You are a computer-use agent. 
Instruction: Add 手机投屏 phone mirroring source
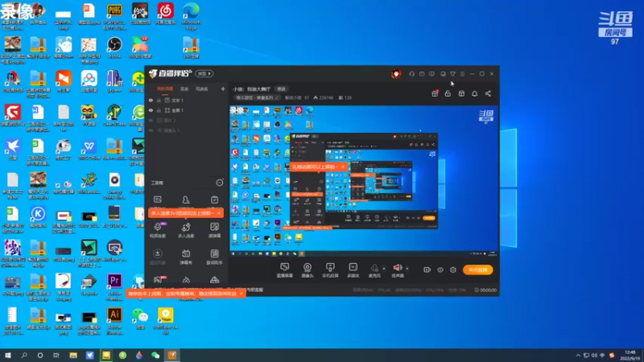pos(330,270)
